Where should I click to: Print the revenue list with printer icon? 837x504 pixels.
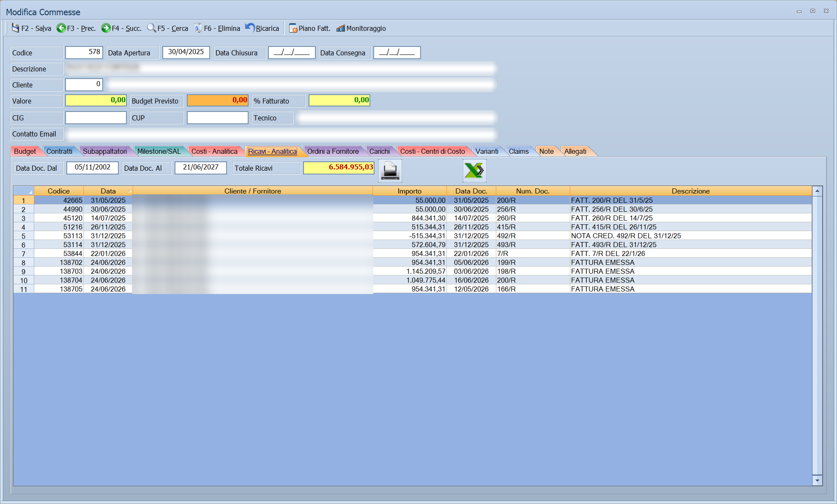[x=390, y=171]
